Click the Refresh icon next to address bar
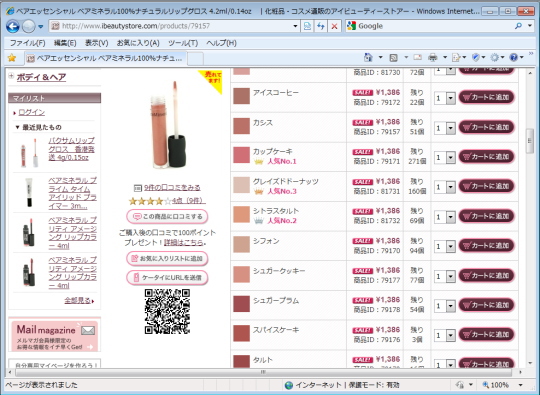 coord(321,26)
